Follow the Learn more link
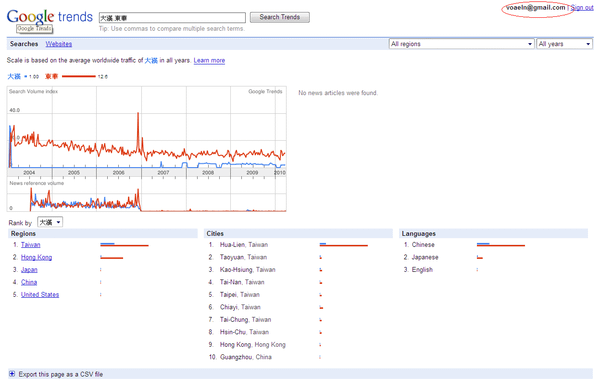Image resolution: width=600 pixels, height=389 pixels. pos(209,60)
